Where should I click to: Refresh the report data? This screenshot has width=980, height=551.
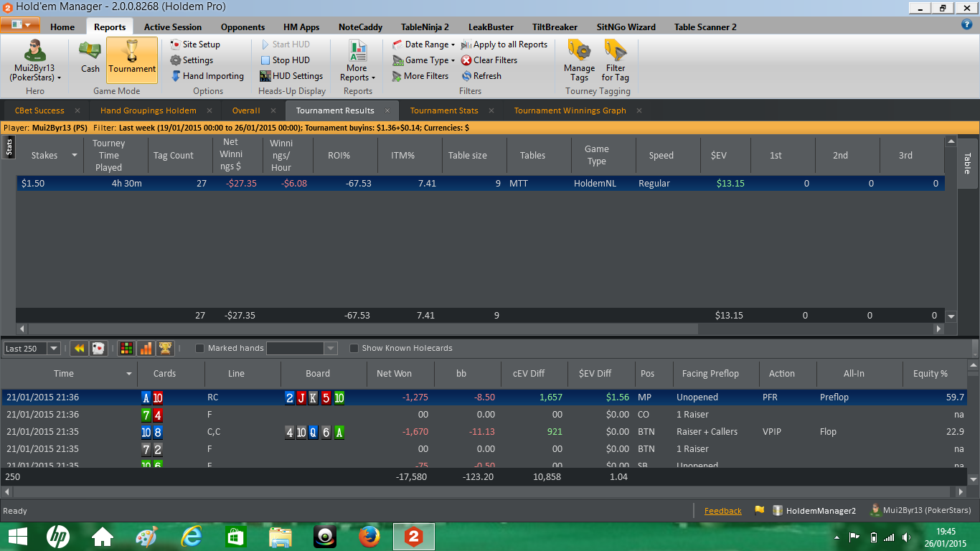[x=481, y=76]
